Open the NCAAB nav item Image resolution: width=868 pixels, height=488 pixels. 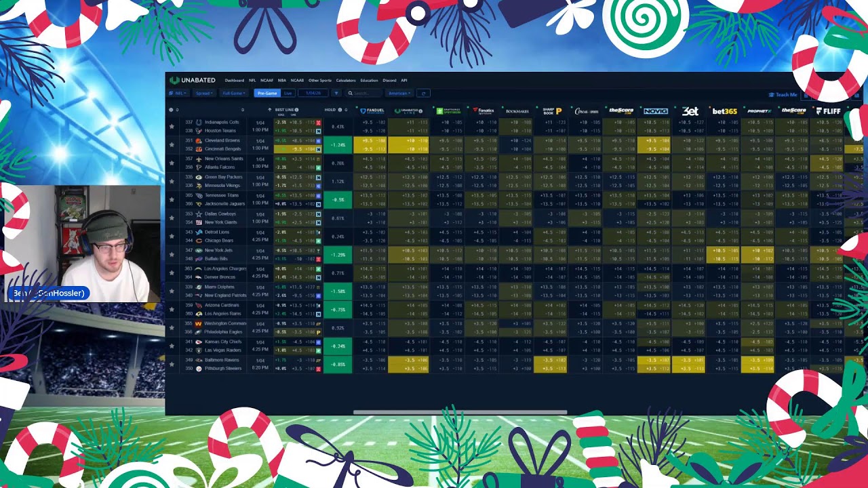click(x=297, y=81)
